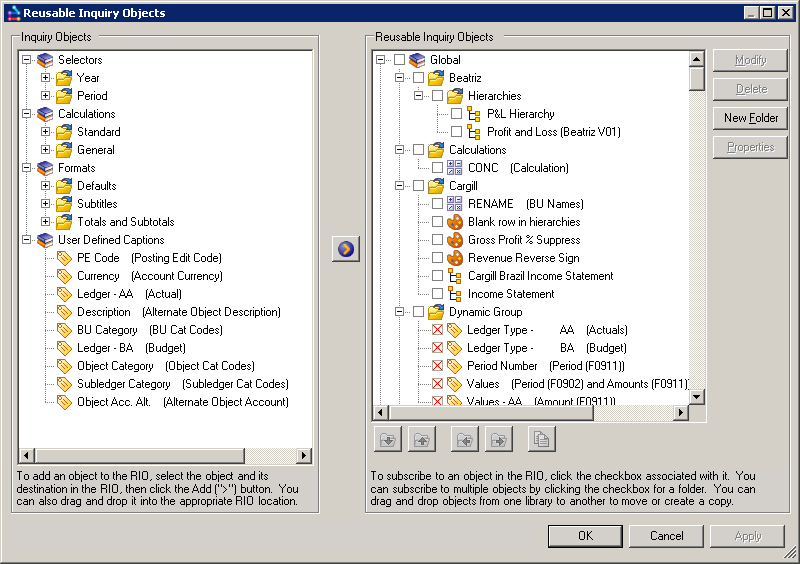Collapse the Cargill folder

point(399,186)
